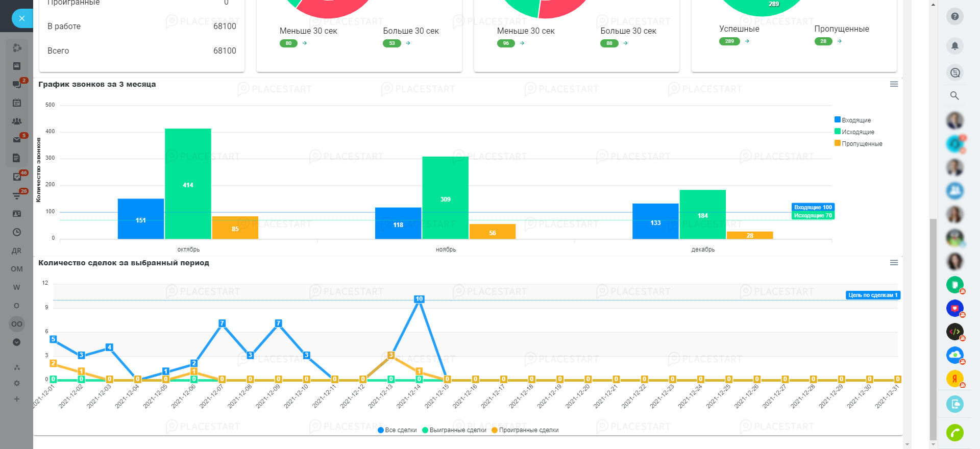Click the search magnifier in right panel
Image resolution: width=980 pixels, height=449 pixels.
click(x=954, y=95)
